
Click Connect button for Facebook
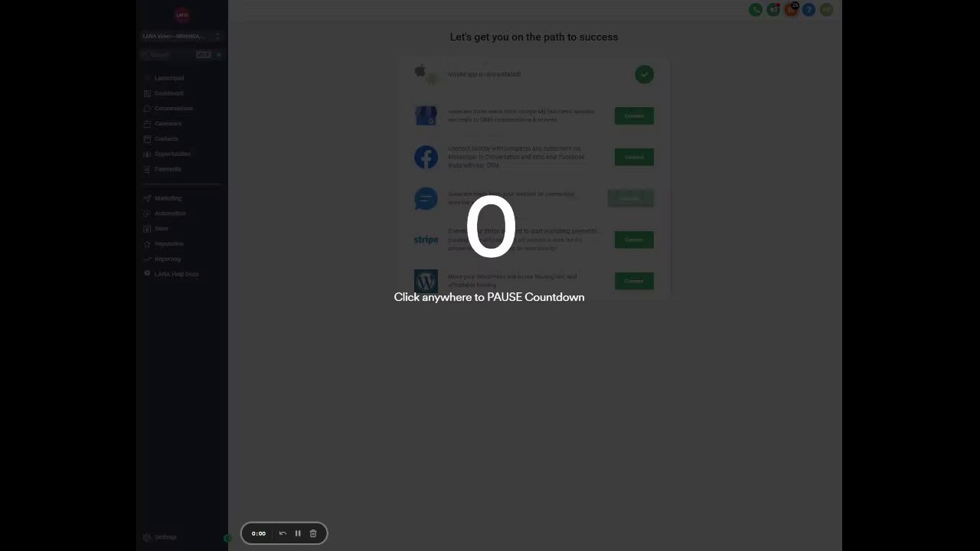pos(634,157)
